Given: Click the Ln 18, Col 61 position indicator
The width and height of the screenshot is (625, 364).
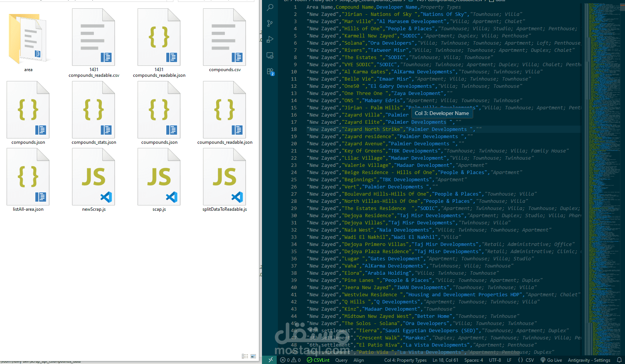Looking at the screenshot, I should [445, 360].
